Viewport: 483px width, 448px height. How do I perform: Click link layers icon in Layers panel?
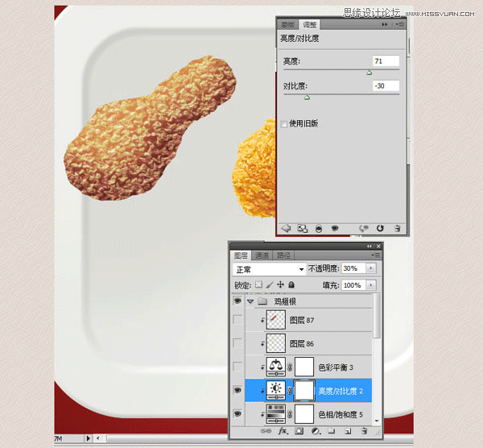[266, 431]
